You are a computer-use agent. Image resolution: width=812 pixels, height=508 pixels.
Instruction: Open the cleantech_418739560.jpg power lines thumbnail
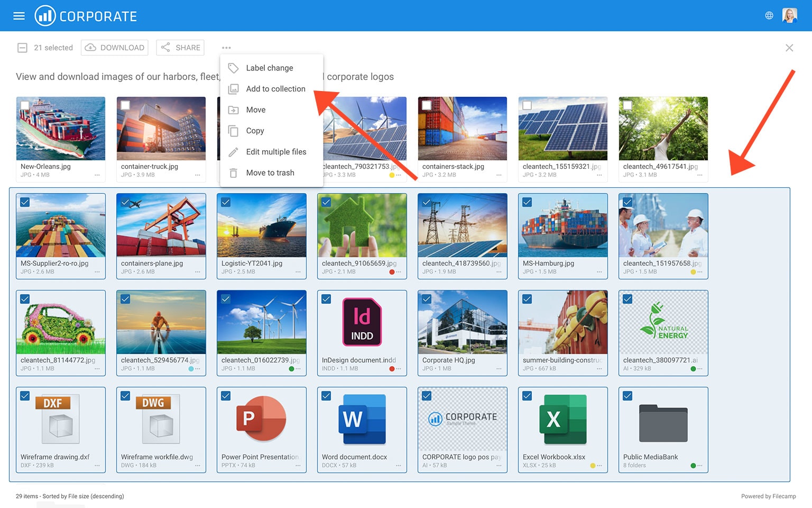[463, 225]
